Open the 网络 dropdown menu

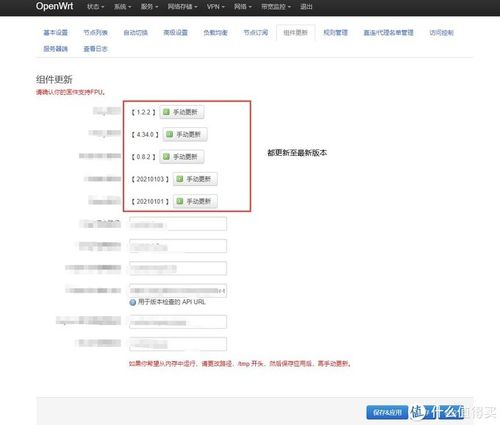[x=243, y=6]
